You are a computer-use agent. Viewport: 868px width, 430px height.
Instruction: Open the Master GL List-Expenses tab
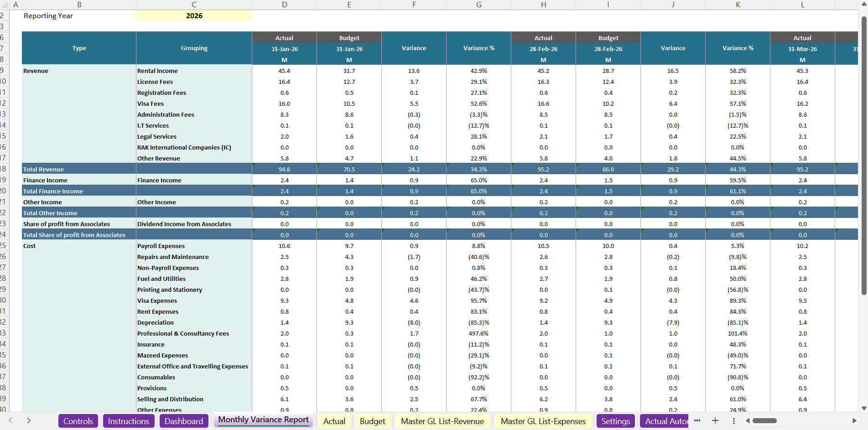543,421
